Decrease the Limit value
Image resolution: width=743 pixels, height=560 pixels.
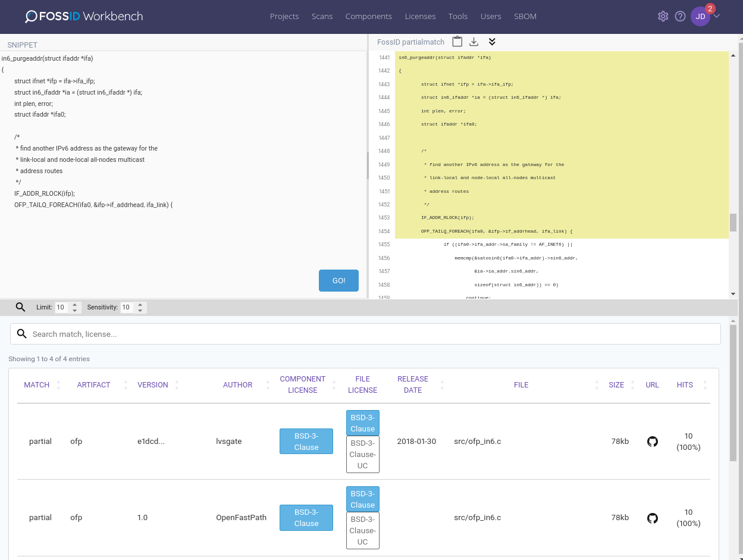pyautogui.click(x=74, y=310)
